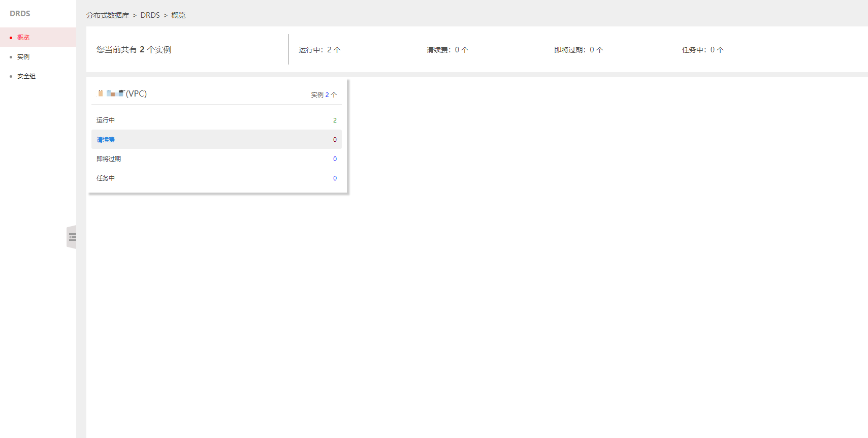This screenshot has width=868, height=438.
Task: Click the 请续费 link in VPC card
Action: 106,139
